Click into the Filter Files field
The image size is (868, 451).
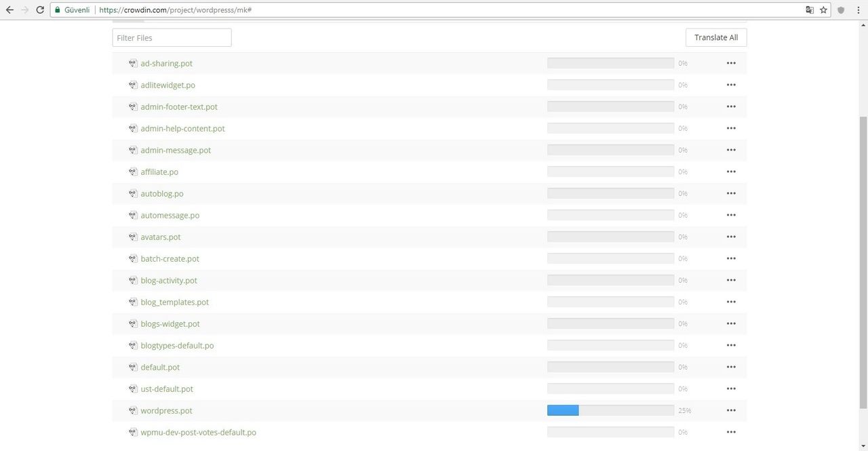(172, 37)
